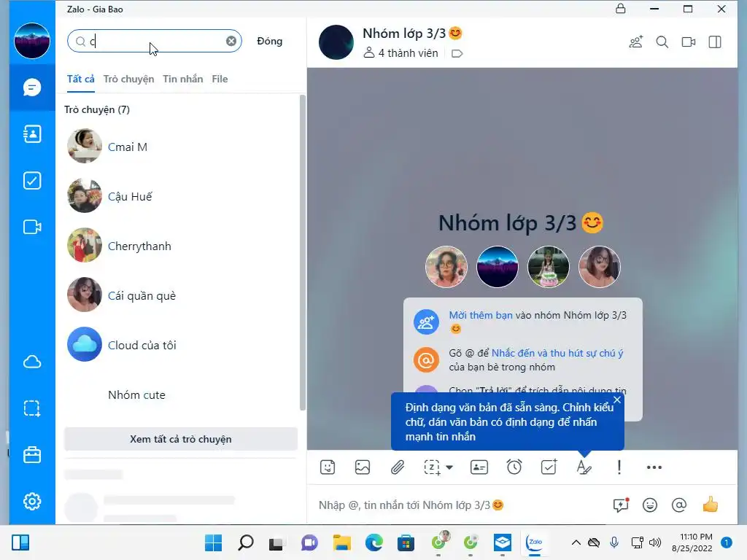Click the tag label icon under group name
This screenshot has width=747, height=560.
457,53
